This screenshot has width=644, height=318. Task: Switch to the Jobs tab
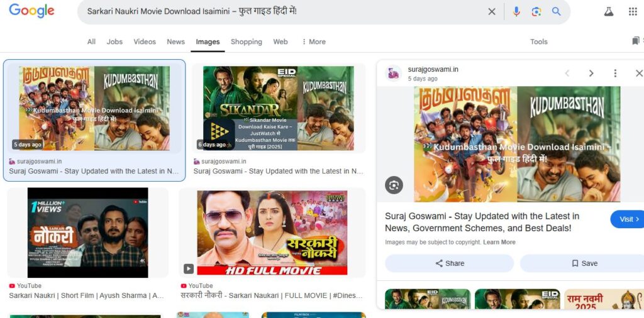click(114, 41)
